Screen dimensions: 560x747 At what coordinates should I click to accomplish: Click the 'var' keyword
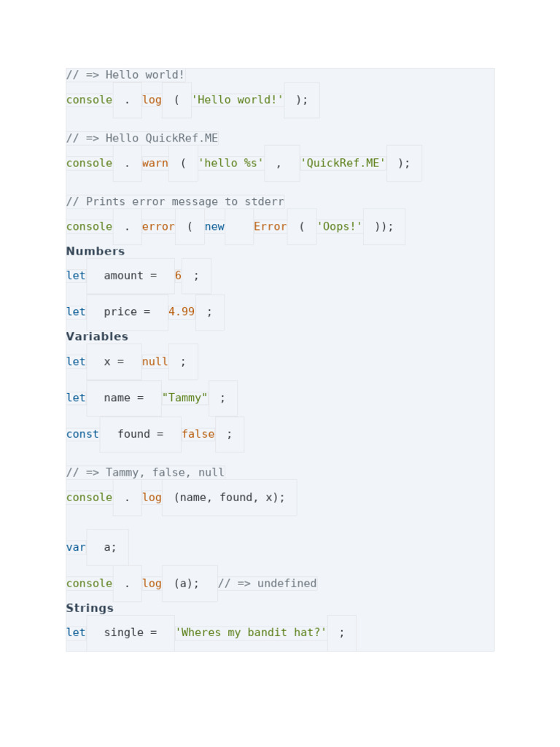click(x=76, y=548)
